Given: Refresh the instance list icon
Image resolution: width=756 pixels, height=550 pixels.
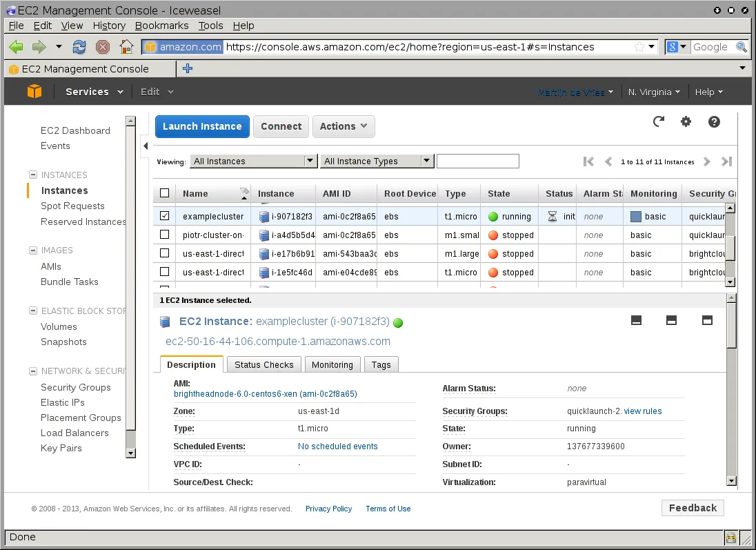Looking at the screenshot, I should [659, 121].
